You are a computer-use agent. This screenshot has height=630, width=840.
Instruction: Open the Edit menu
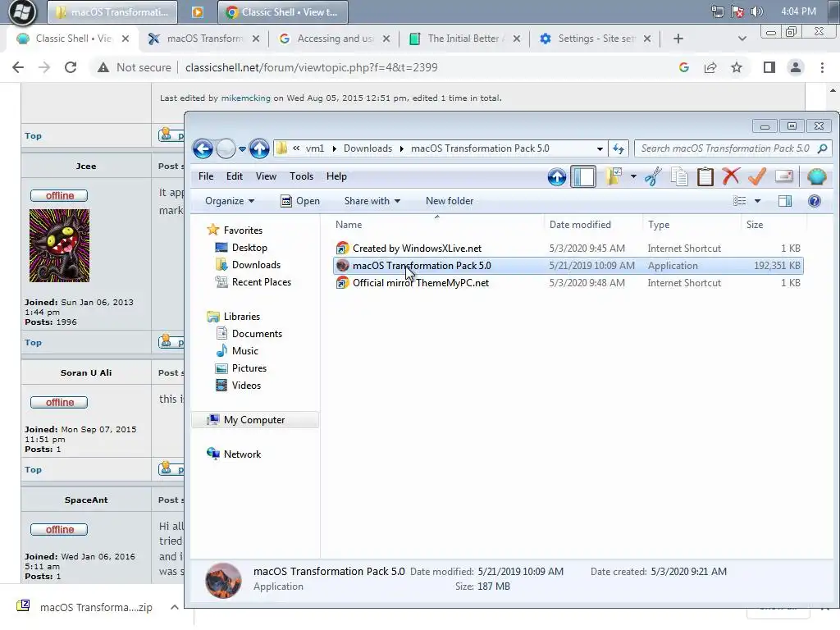[x=234, y=176]
